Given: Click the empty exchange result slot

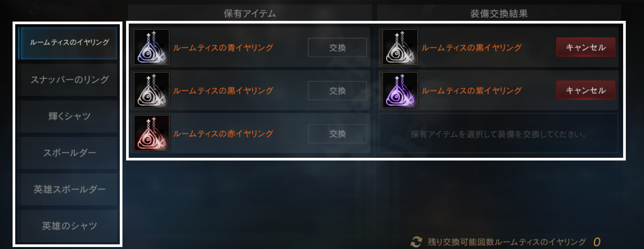Looking at the screenshot, I should [498, 133].
